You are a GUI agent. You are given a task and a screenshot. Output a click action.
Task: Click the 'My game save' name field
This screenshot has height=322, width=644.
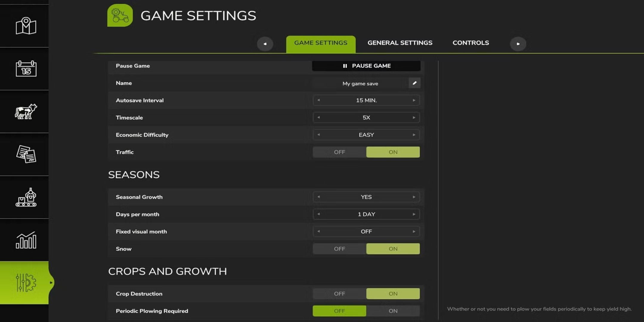click(360, 83)
